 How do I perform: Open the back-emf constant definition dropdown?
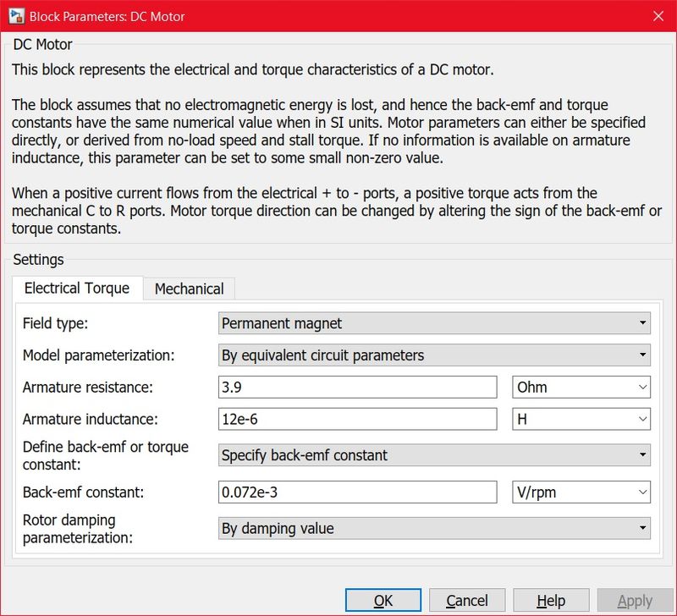(x=641, y=455)
